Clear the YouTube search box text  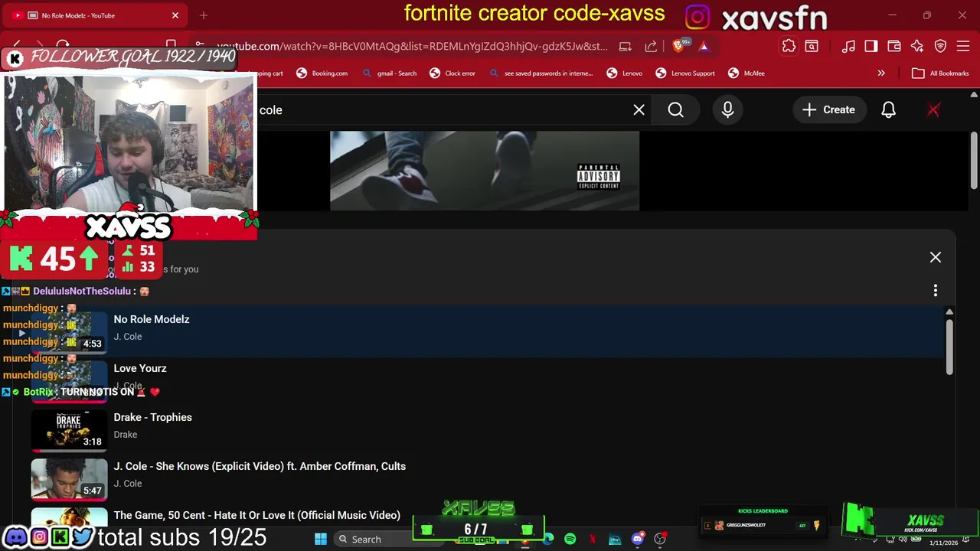tap(639, 109)
